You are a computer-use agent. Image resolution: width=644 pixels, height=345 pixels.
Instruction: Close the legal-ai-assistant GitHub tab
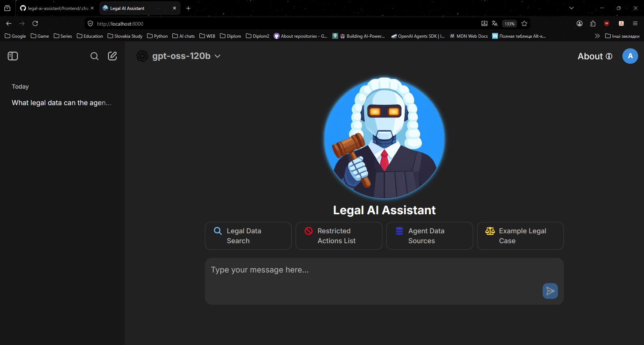coord(92,8)
